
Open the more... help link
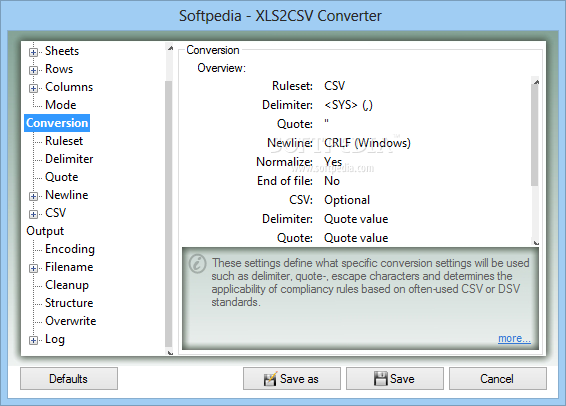click(514, 339)
